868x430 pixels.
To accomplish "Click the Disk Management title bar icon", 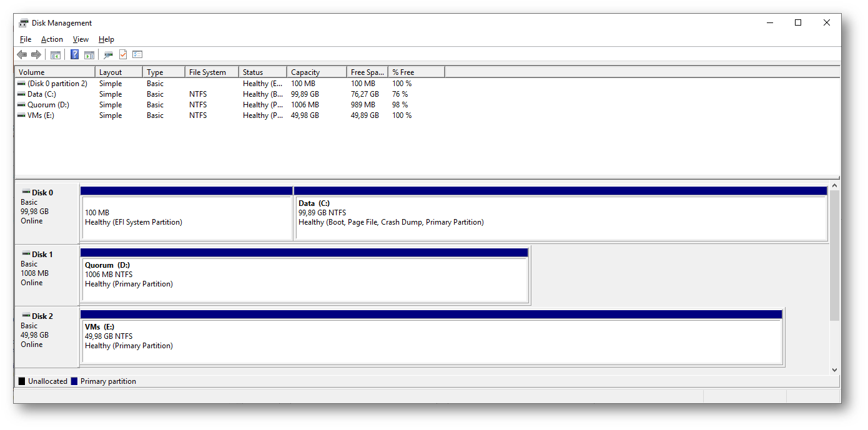I will [x=24, y=23].
